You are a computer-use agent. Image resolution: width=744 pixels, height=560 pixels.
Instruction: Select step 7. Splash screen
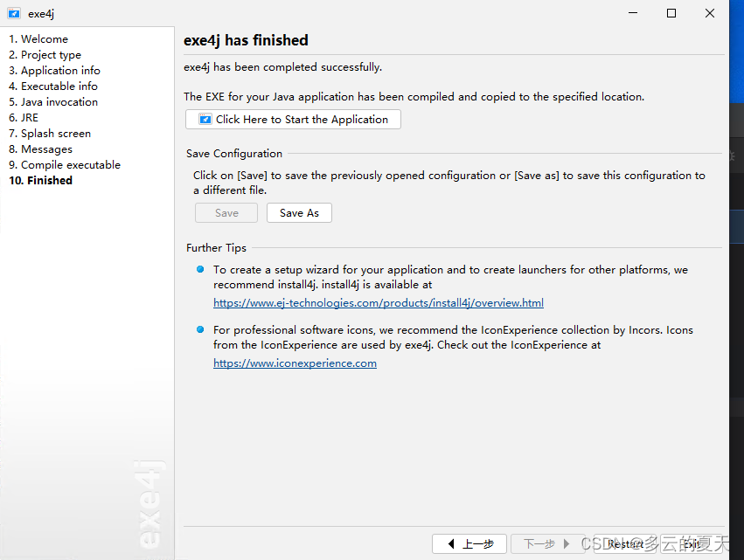point(50,134)
